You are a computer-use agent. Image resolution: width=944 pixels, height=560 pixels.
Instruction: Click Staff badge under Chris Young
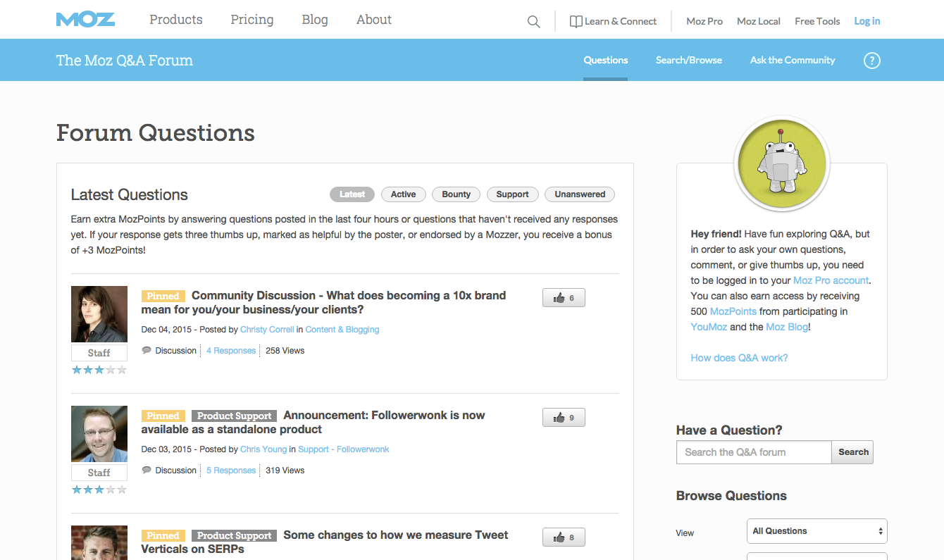pos(99,473)
